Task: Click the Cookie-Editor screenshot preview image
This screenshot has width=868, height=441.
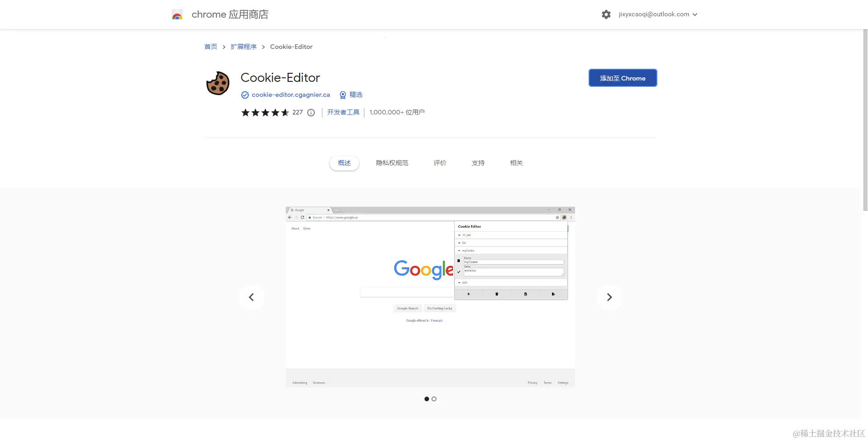Action: [x=430, y=297]
